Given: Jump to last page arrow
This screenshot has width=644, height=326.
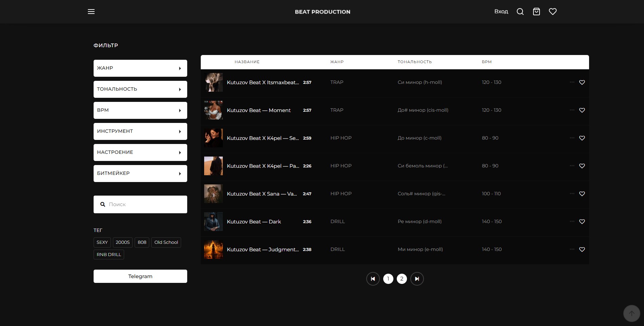Looking at the screenshot, I should pos(417,279).
